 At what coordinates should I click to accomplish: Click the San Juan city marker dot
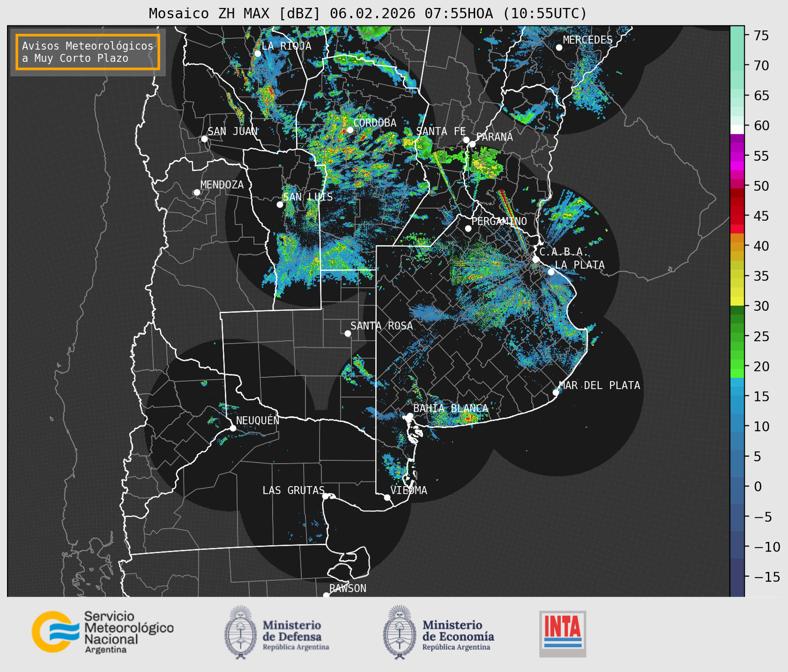coord(204,139)
